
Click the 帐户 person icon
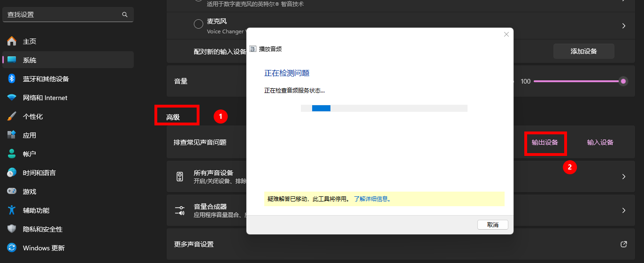coord(12,154)
